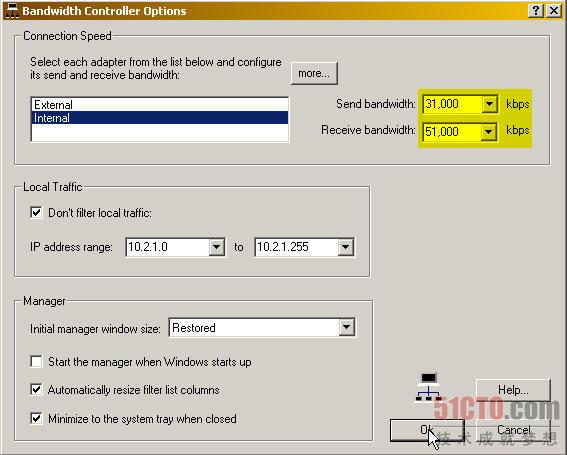Enable Start the manager when Windows starts up
This screenshot has width=567, height=455.
[x=36, y=361]
